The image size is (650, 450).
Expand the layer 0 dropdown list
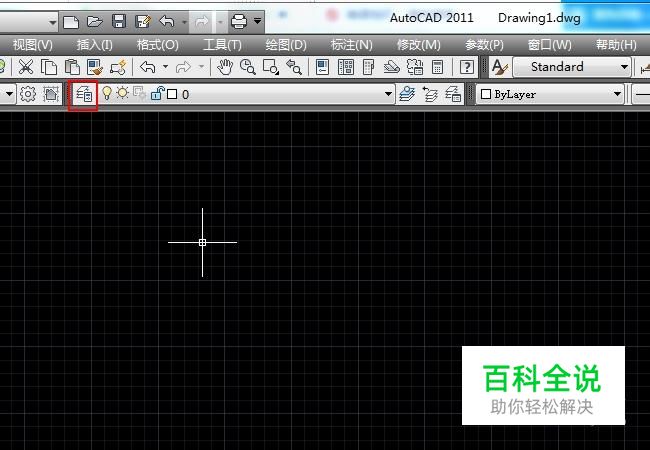coord(388,94)
